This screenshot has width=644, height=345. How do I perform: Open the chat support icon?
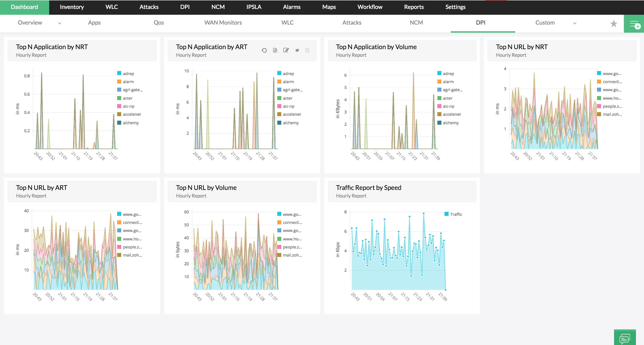(625, 338)
